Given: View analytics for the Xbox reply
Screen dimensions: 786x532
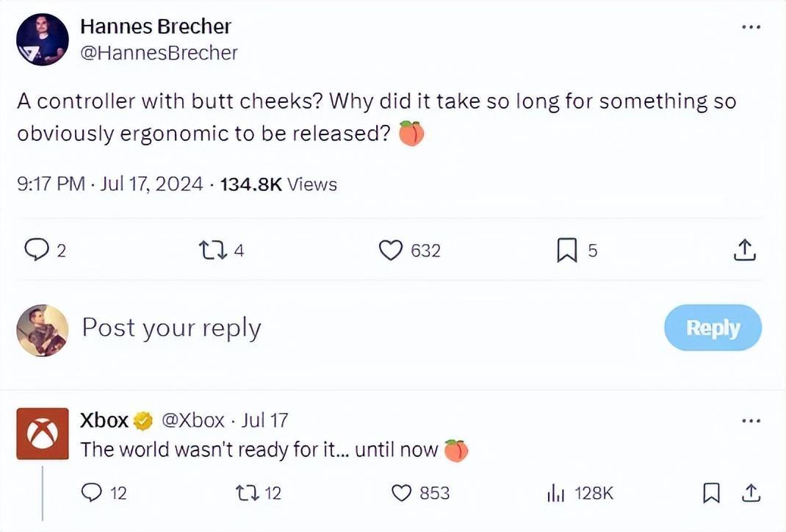Looking at the screenshot, I should point(555,493).
